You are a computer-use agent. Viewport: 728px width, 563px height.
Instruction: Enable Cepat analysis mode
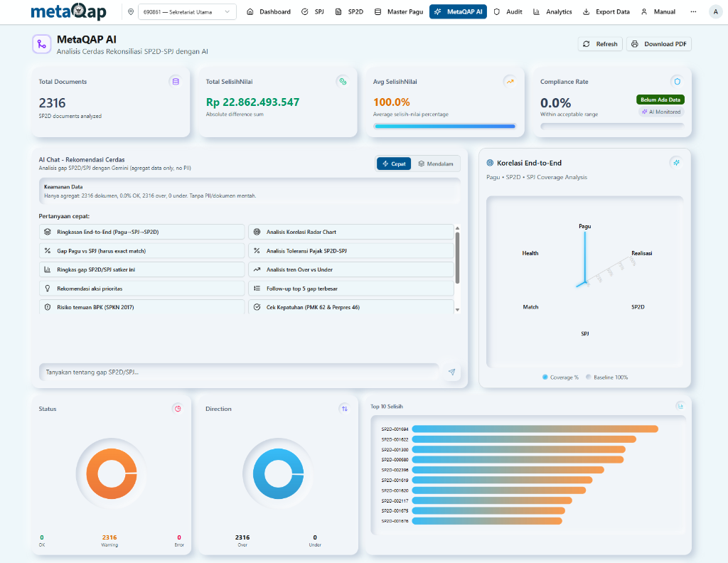click(393, 163)
